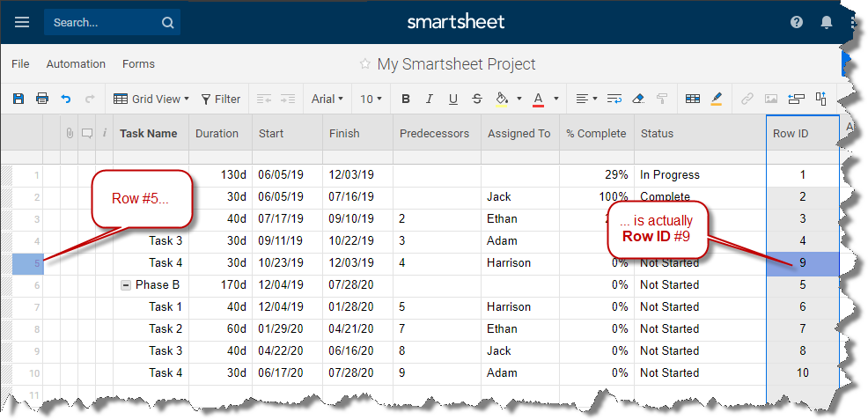Click the Insert Hyperlink icon
Screen dimensions: 868x420
tap(747, 99)
